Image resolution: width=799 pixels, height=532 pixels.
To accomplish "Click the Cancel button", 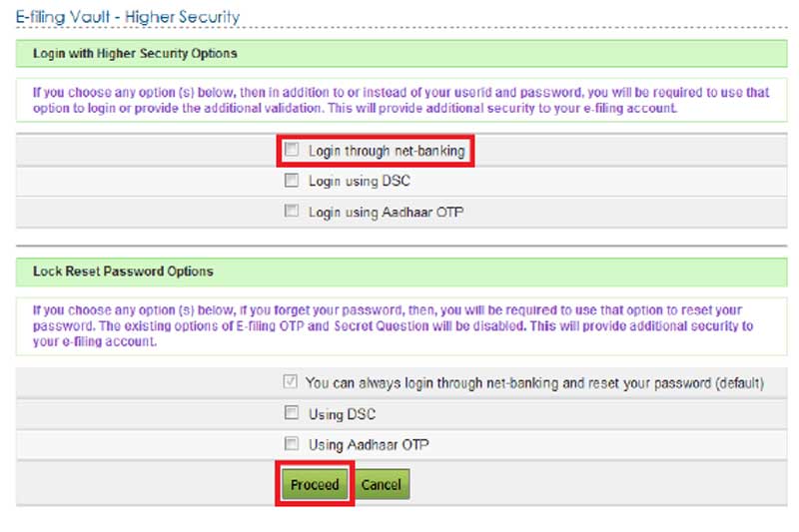I will [381, 485].
